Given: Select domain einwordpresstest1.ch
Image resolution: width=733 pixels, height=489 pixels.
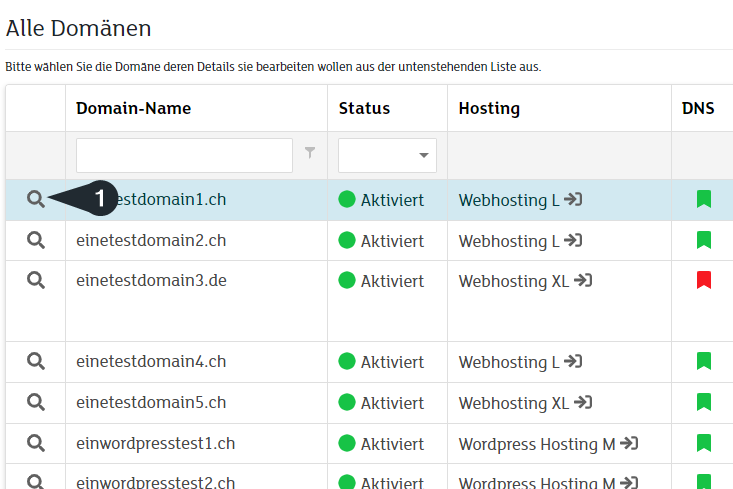Looking at the screenshot, I should (x=156, y=443).
